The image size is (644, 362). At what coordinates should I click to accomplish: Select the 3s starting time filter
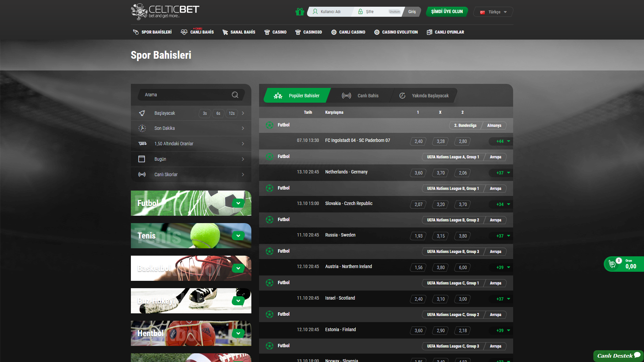(x=205, y=113)
